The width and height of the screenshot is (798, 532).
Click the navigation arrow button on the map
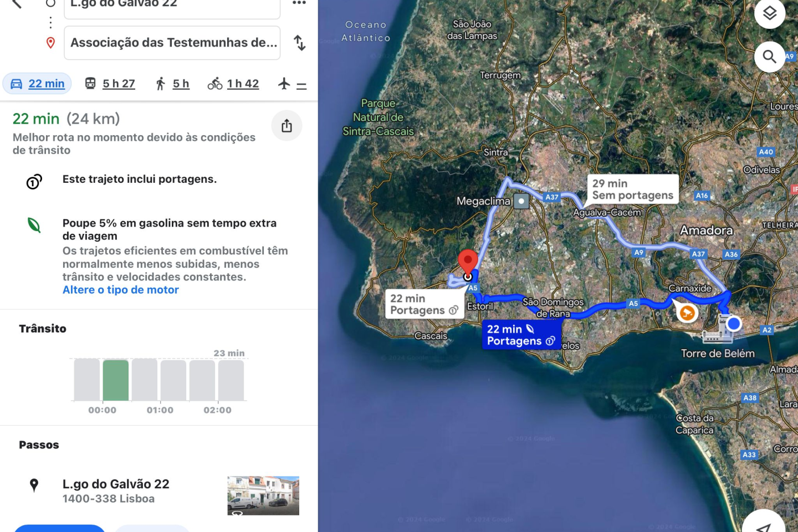click(x=764, y=528)
